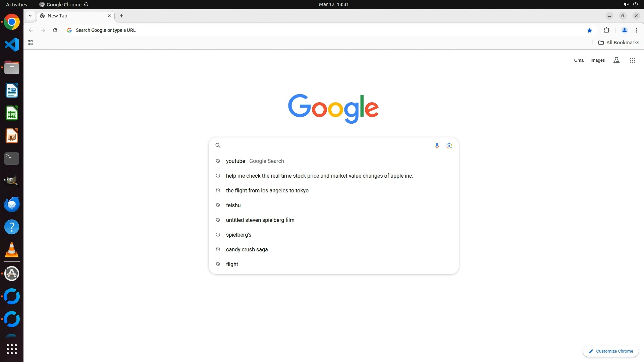The image size is (644, 362).
Task: Open a new tab with plus button
Action: pos(121,16)
